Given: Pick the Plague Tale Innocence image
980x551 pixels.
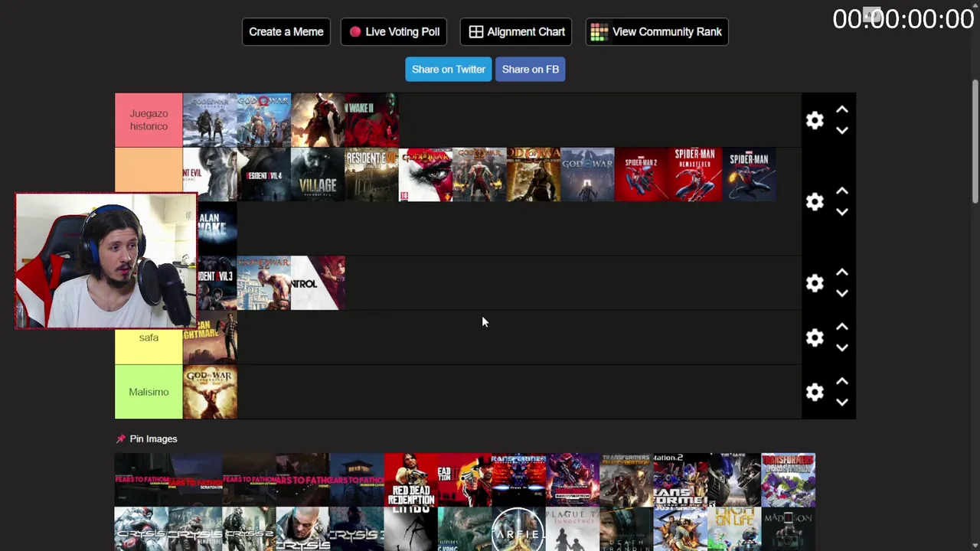Looking at the screenshot, I should pos(573,530).
